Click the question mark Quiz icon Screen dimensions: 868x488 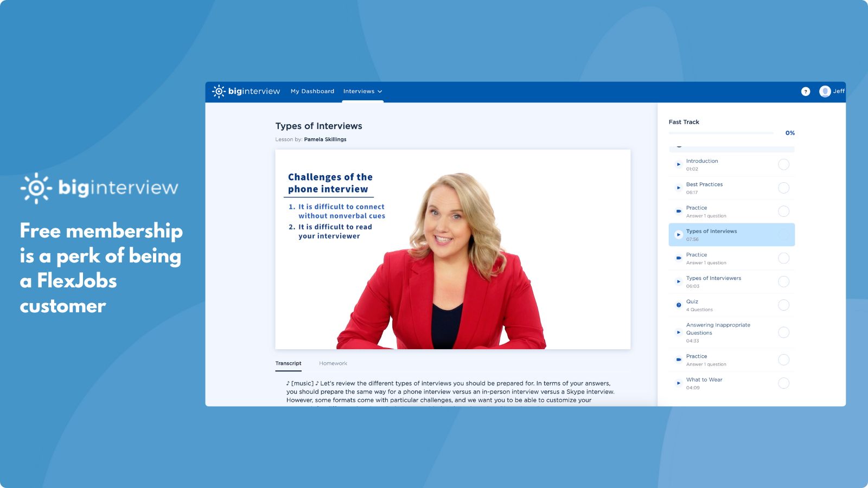tap(678, 305)
